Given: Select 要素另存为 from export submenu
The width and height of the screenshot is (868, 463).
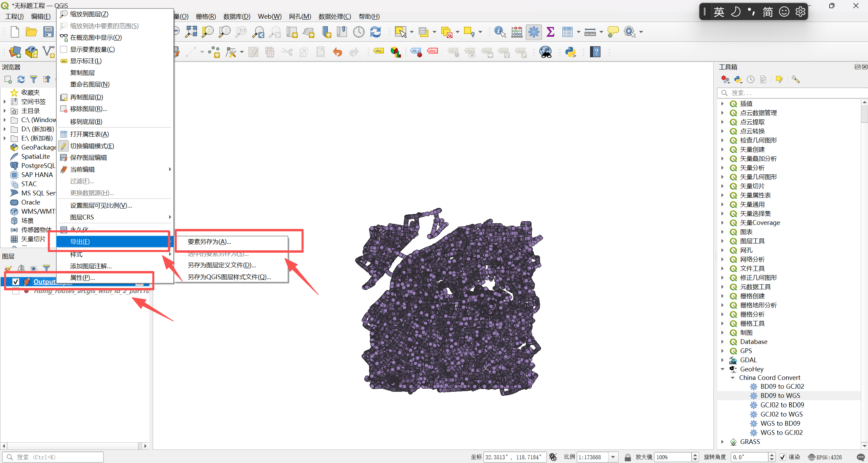Looking at the screenshot, I should 209,242.
